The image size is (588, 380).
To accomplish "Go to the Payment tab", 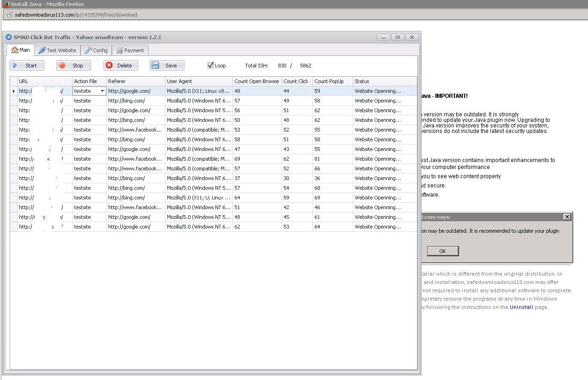I will pyautogui.click(x=130, y=50).
